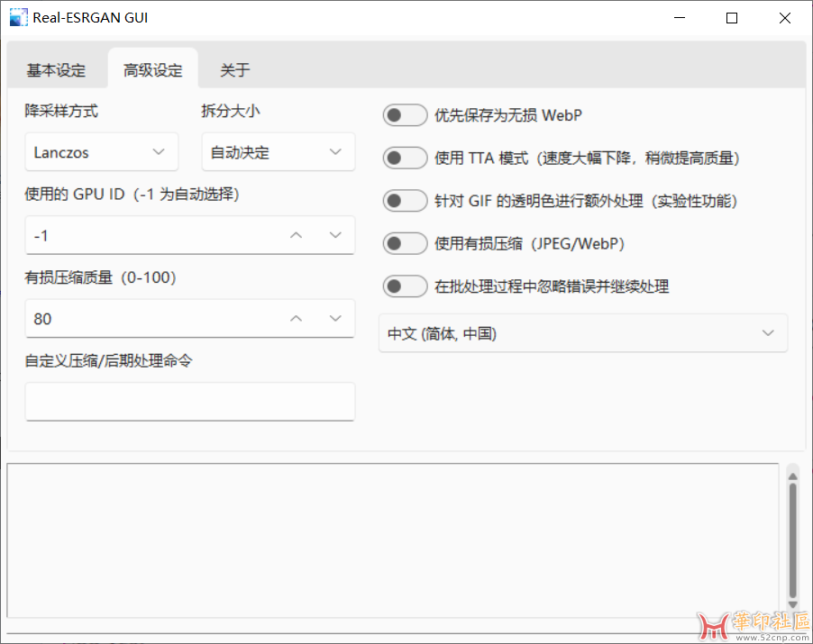Expand the 拆分大小 自动决定 dropdown
813x644 pixels.
279,152
